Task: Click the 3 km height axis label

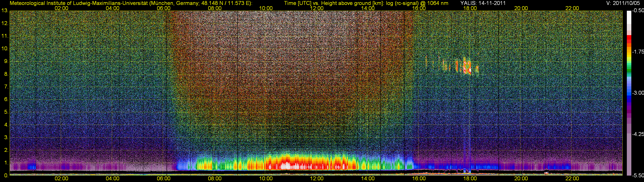Action: point(6,137)
